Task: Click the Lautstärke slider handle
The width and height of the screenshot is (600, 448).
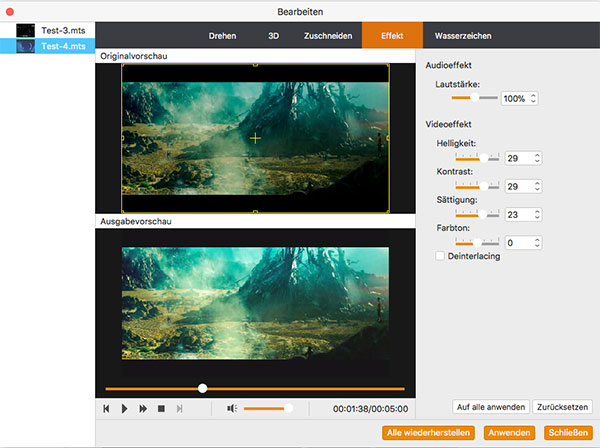Action: click(x=474, y=98)
